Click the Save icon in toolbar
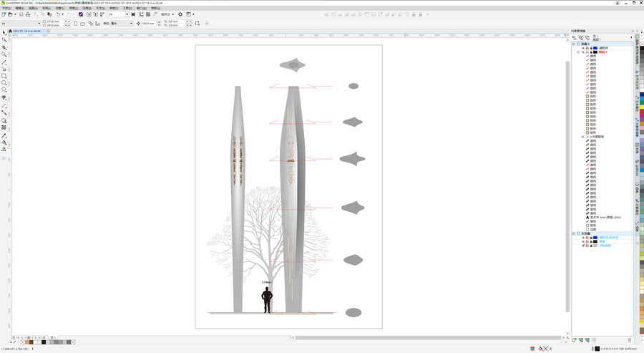The width and height of the screenshot is (644, 353). [21, 14]
